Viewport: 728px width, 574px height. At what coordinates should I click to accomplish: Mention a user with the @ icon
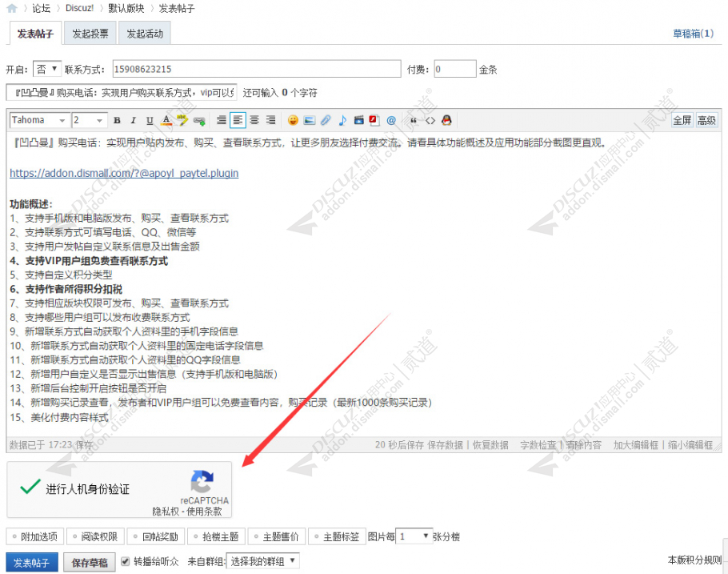pyautogui.click(x=391, y=120)
